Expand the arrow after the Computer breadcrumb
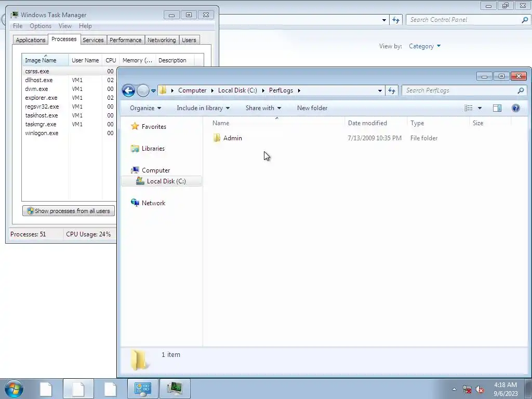Viewport: 532px width, 399px height. click(x=212, y=90)
